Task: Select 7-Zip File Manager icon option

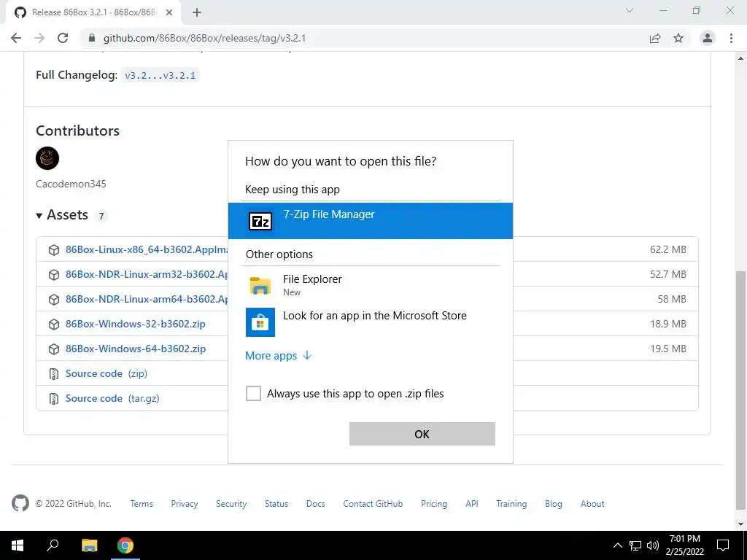Action: coord(260,221)
